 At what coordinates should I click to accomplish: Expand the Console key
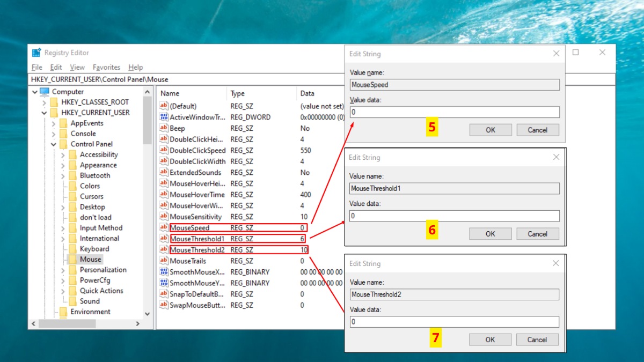point(54,134)
